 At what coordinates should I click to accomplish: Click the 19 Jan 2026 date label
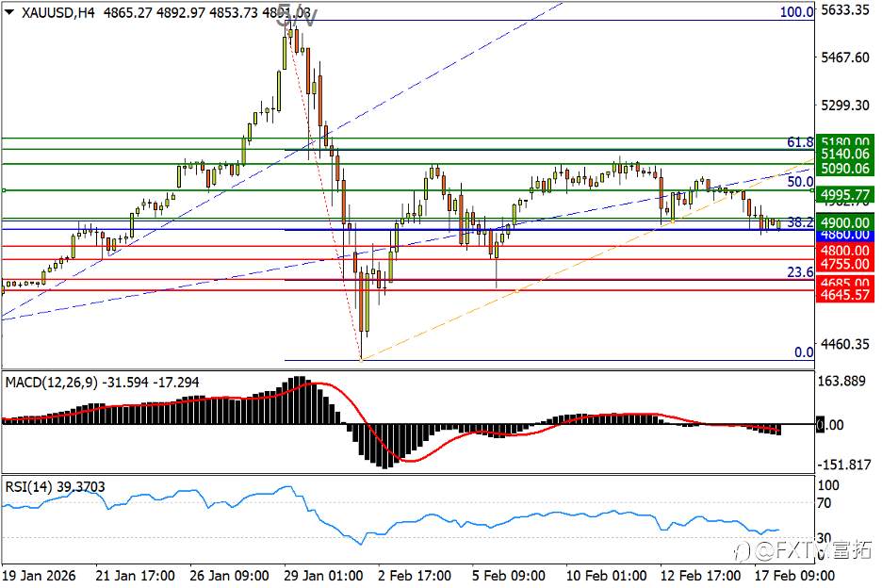39,576
